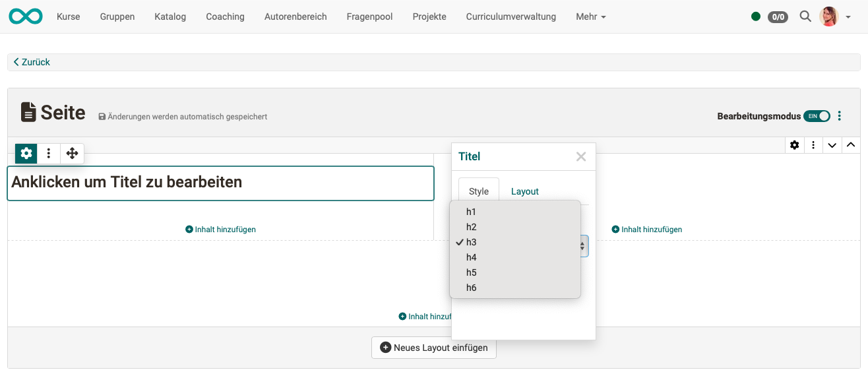Switch to the Layout tab
The width and height of the screenshot is (868, 374).
click(524, 191)
